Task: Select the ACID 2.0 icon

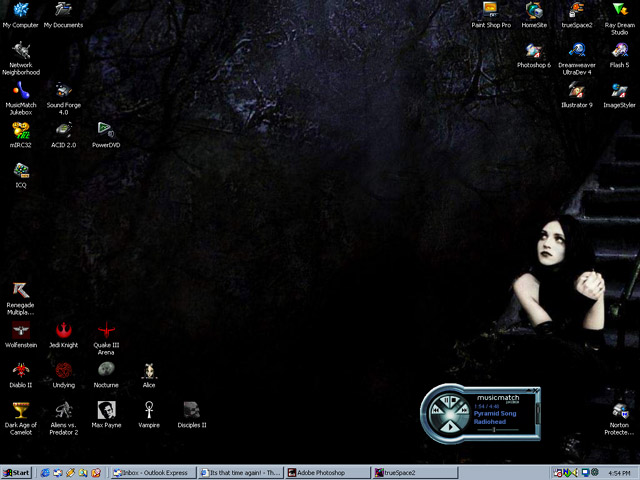Action: point(64,135)
